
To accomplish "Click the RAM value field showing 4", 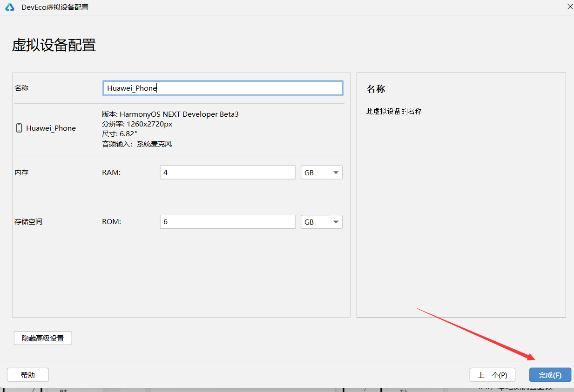I will 228,173.
